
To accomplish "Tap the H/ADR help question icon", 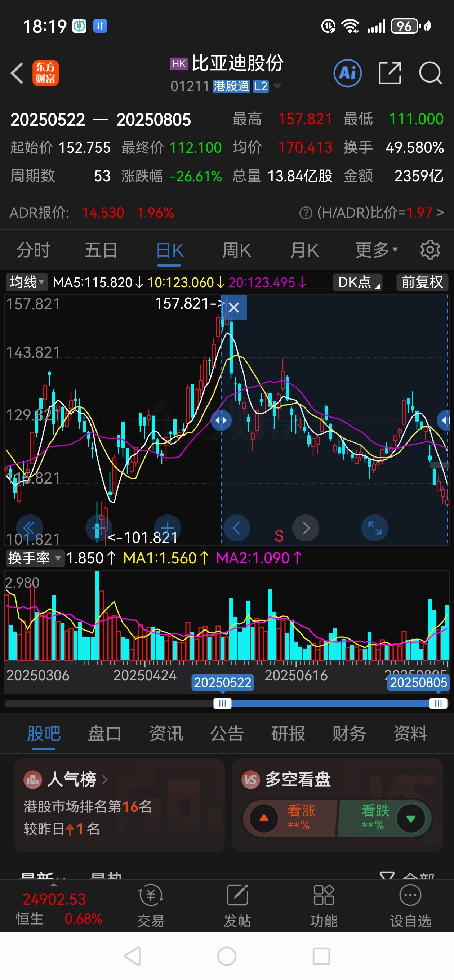I will 306,213.
